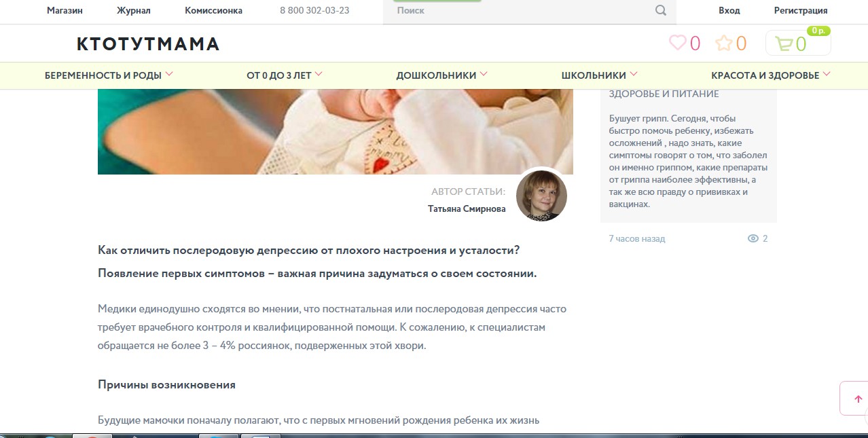Click the 'Причины возникновения' heading

[x=166, y=384]
